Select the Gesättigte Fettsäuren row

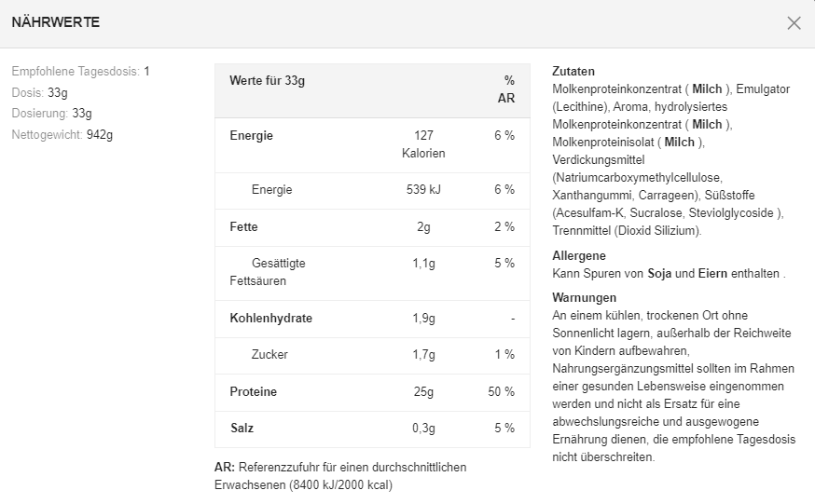coord(372,272)
